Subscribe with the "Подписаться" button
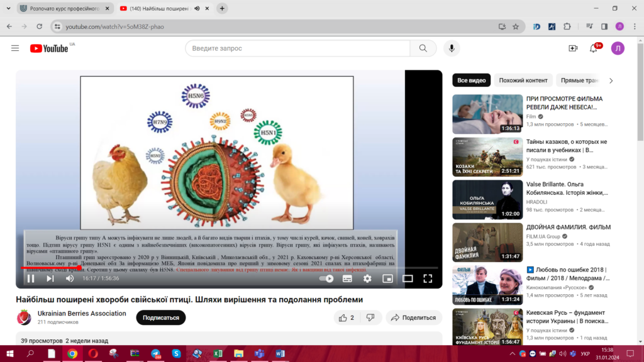The width and height of the screenshot is (644, 362). (x=160, y=317)
